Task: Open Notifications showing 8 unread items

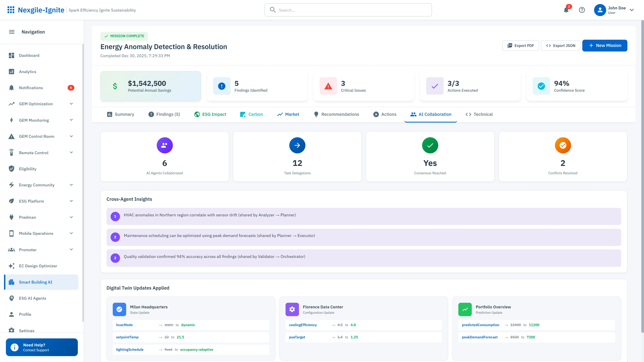Action: 31,88
